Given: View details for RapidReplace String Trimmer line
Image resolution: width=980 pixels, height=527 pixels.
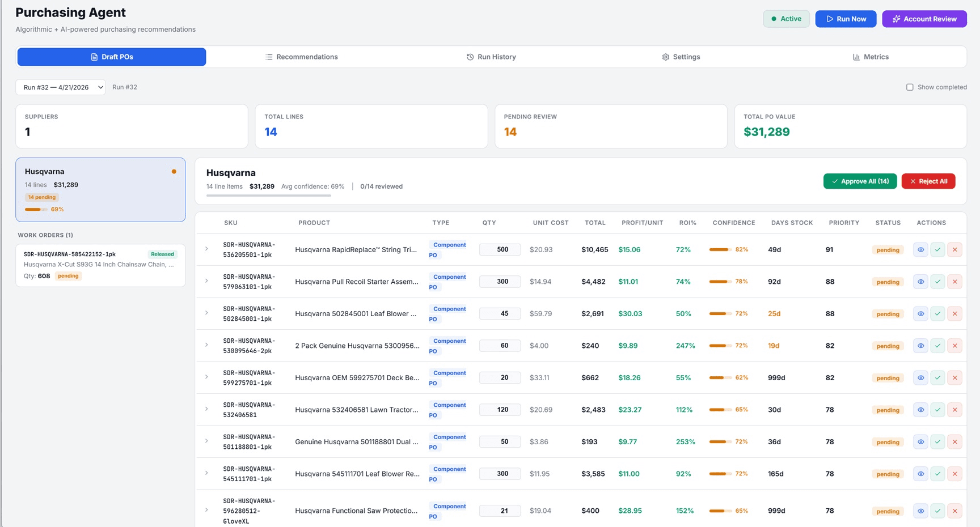Looking at the screenshot, I should (920, 250).
